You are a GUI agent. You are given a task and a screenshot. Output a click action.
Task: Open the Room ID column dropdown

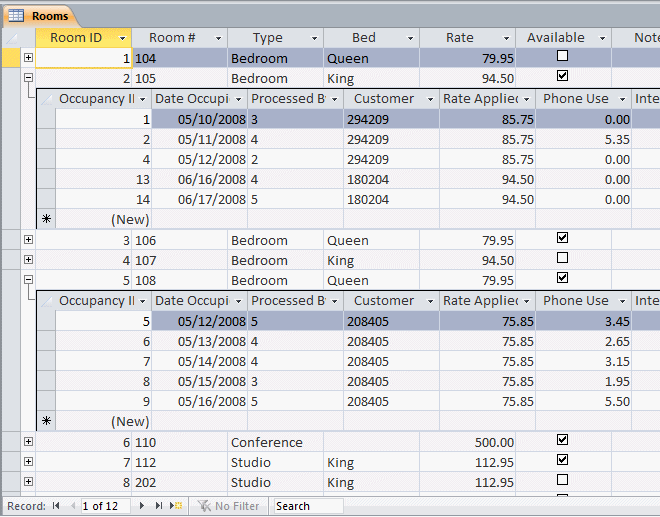[122, 38]
